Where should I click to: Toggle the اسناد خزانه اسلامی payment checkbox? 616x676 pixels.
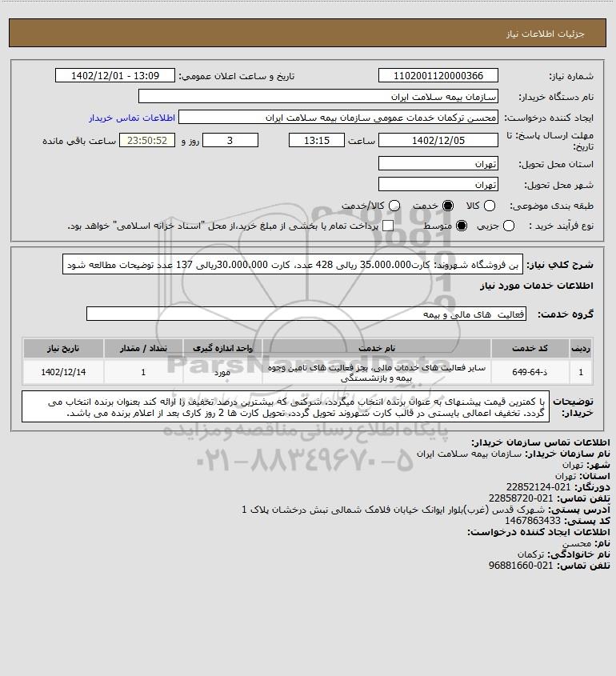tap(388, 226)
